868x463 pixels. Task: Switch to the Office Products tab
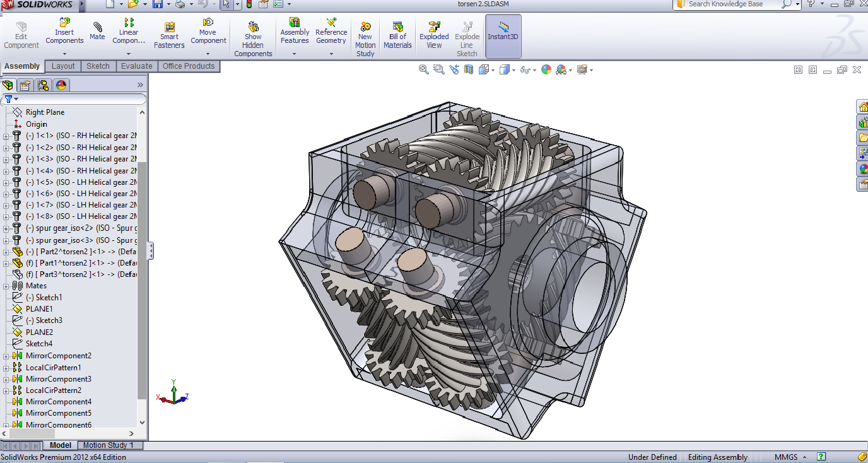pyautogui.click(x=189, y=66)
